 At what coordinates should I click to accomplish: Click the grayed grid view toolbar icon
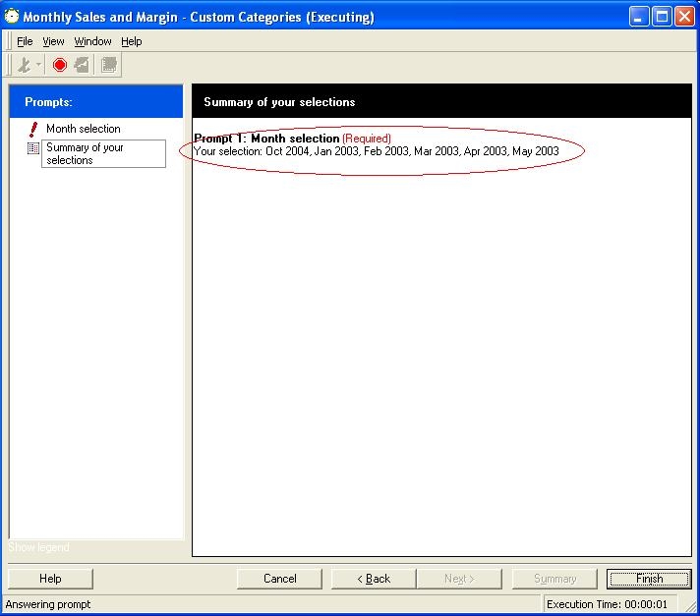point(109,65)
